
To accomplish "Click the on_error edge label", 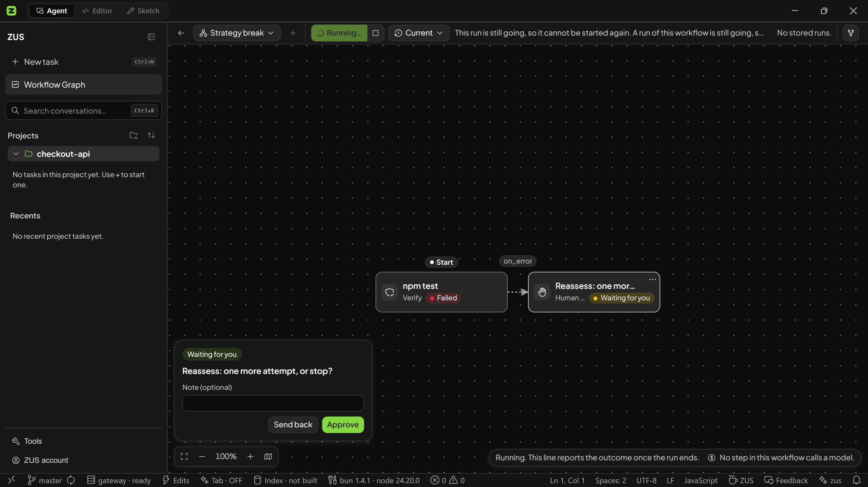I will pyautogui.click(x=518, y=261).
